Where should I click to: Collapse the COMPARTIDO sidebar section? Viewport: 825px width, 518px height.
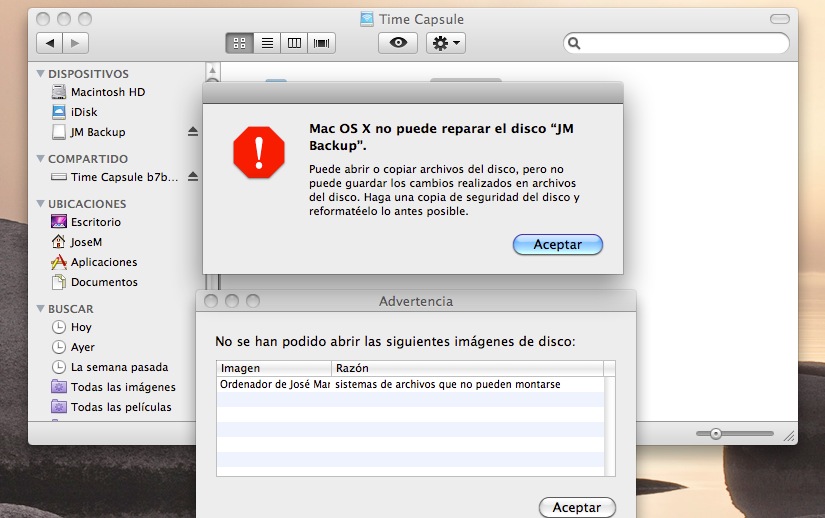[x=41, y=158]
